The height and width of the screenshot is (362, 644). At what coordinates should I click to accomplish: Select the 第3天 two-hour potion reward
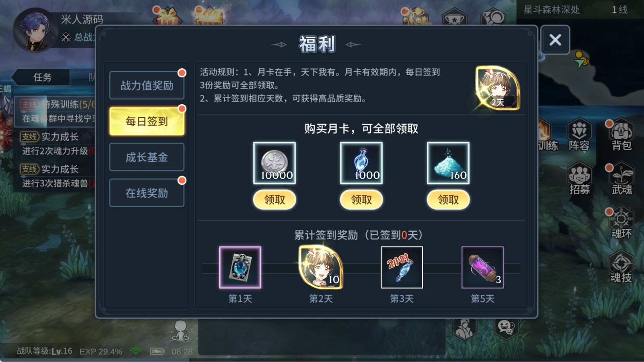pyautogui.click(x=402, y=267)
